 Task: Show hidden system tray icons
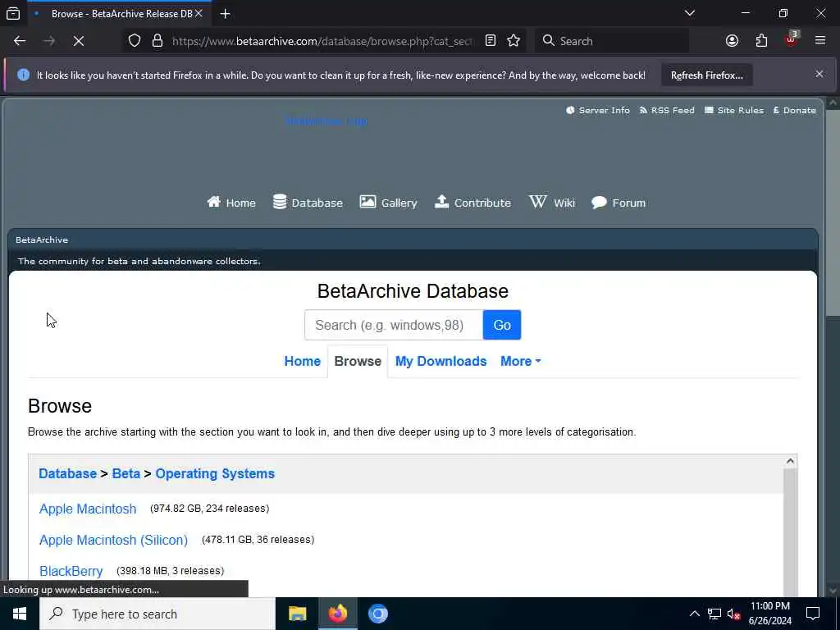tap(694, 614)
